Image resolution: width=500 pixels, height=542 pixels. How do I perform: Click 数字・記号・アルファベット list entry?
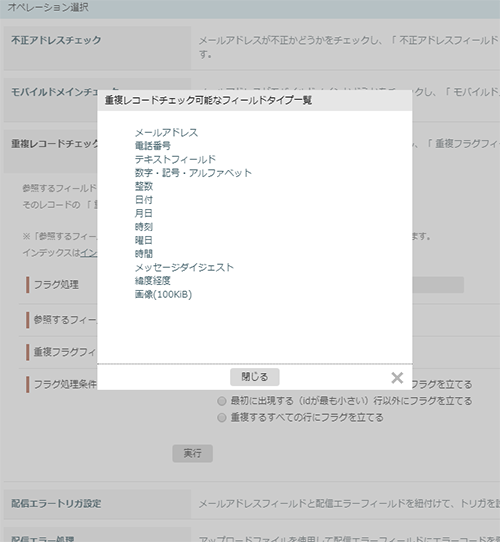click(x=193, y=173)
